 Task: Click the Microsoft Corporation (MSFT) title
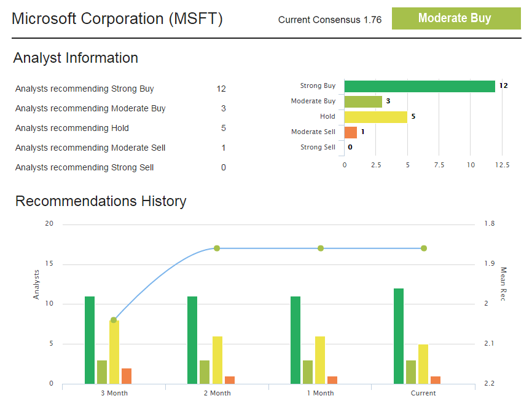point(117,19)
